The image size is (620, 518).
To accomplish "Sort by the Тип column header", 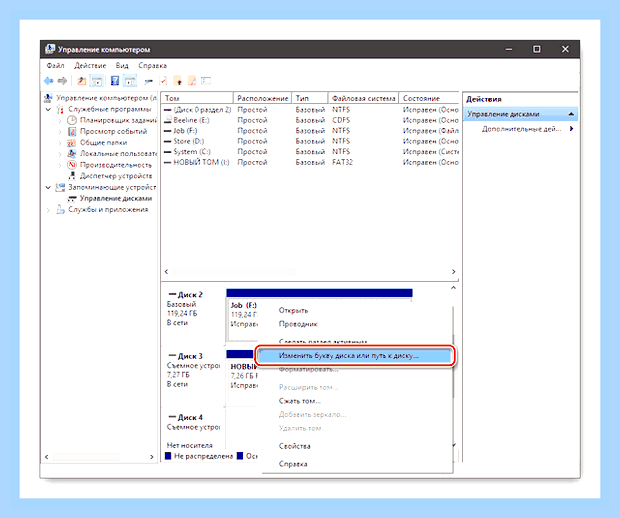I will [310, 98].
